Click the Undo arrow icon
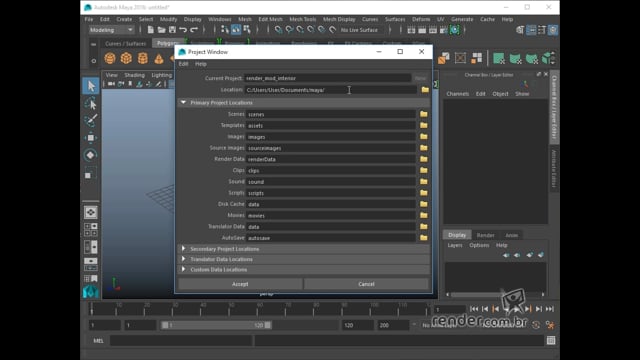 [183, 30]
